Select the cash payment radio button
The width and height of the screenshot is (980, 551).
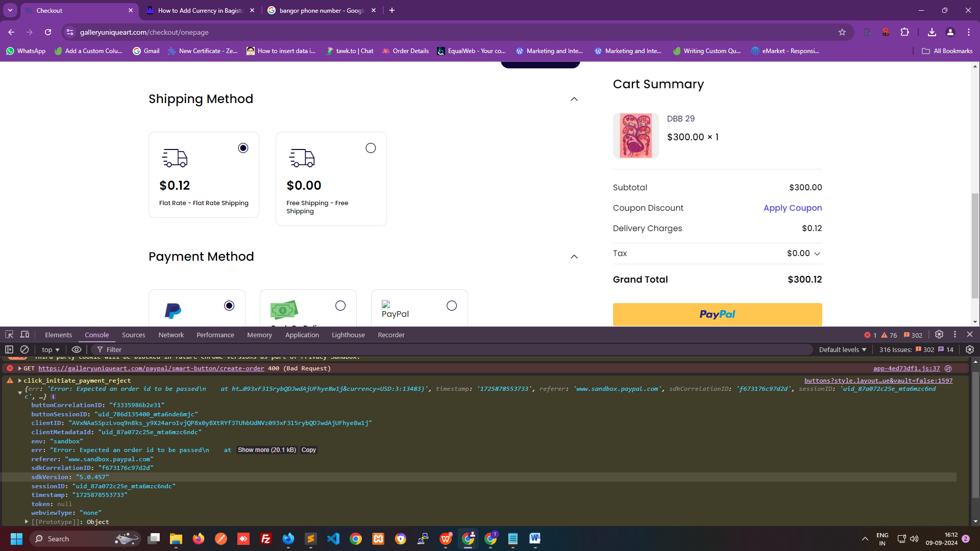point(340,306)
